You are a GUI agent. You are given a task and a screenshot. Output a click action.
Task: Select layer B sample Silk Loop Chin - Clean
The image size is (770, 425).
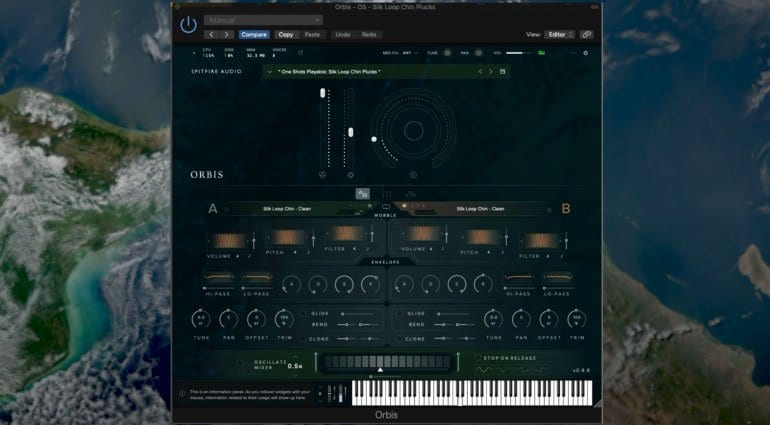pos(480,209)
